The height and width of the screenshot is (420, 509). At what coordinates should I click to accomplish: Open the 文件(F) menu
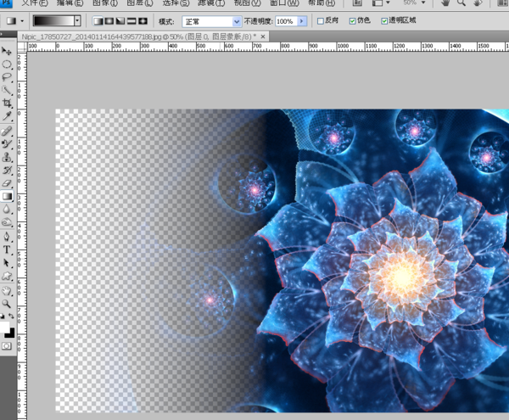(34, 3)
